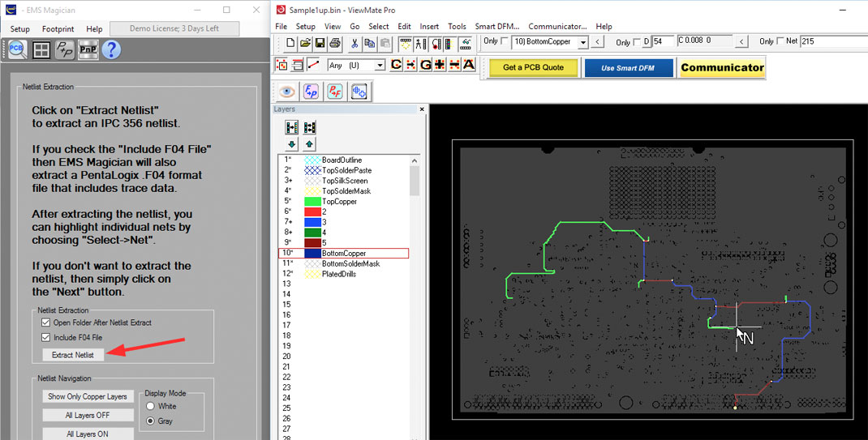This screenshot has width=868, height=440.
Task: Click the Demo License; 3 Days Left button
Action: pos(174,28)
